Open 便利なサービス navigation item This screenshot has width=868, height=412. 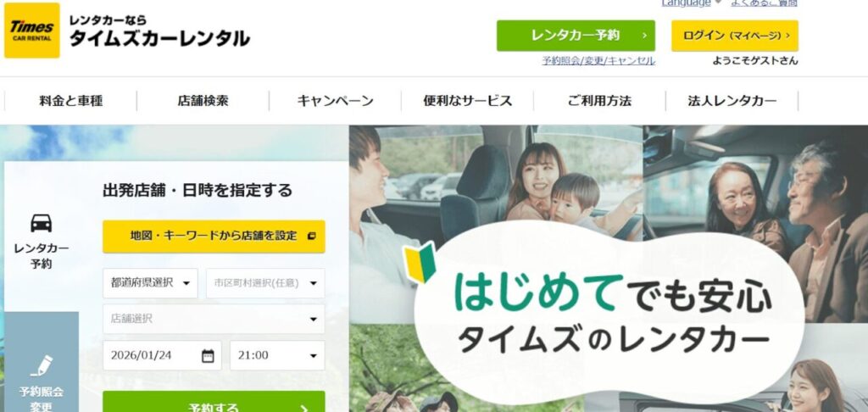click(467, 101)
